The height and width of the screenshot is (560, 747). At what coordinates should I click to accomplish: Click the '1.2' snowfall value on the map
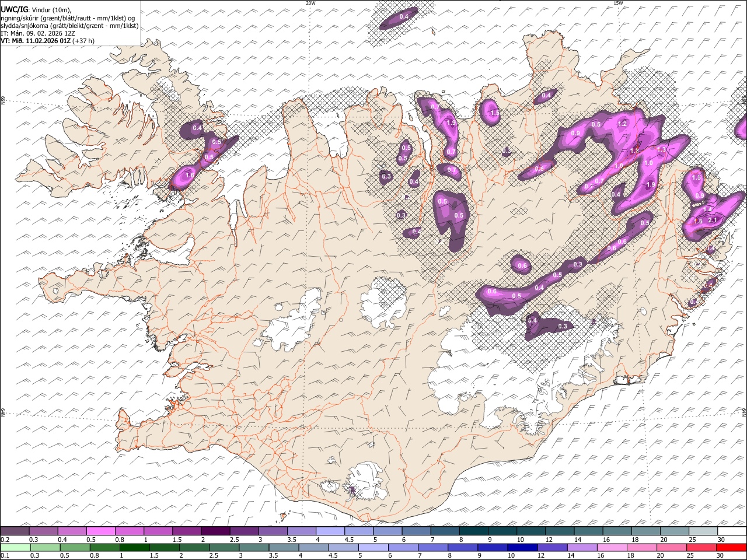pyautogui.click(x=622, y=124)
